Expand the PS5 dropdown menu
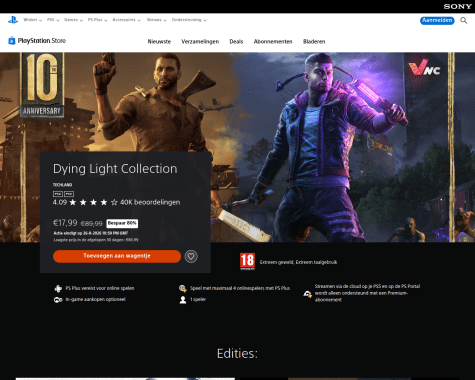Image resolution: width=475 pixels, height=380 pixels. [53, 20]
